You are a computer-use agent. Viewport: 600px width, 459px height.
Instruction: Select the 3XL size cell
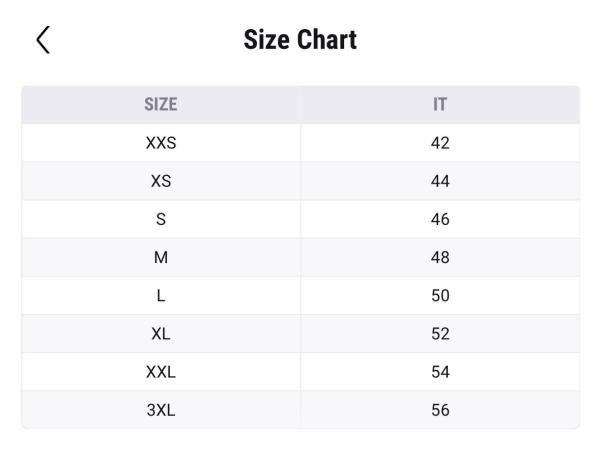[161, 409]
